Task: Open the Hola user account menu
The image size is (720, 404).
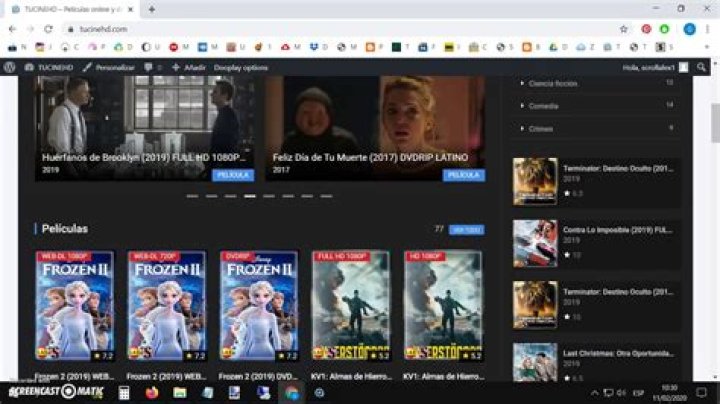Action: point(655,67)
